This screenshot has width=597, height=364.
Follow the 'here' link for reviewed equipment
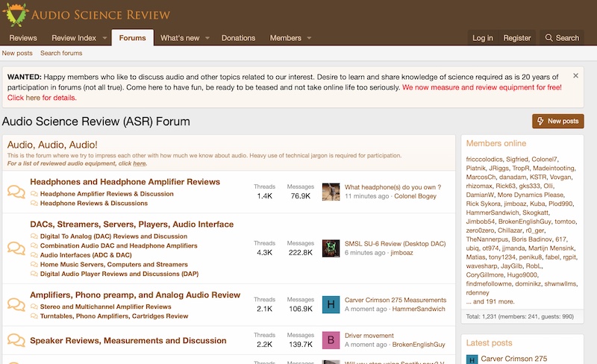(139, 163)
